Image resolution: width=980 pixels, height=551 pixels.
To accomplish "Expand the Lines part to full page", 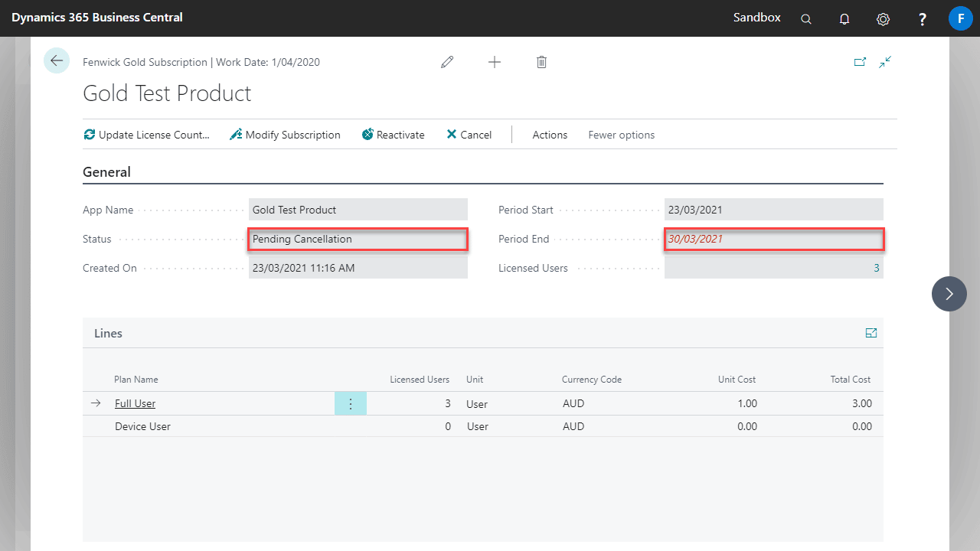I will click(x=871, y=333).
